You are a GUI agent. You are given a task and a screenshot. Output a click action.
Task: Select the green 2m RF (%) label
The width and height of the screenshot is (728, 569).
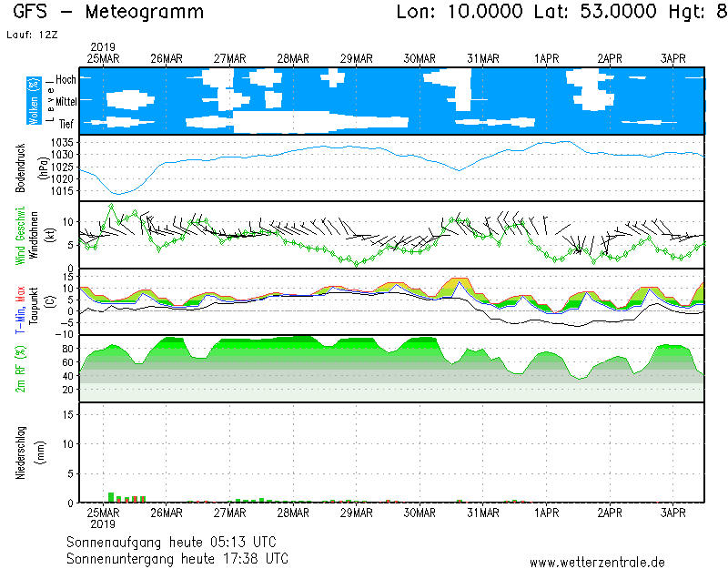point(21,369)
